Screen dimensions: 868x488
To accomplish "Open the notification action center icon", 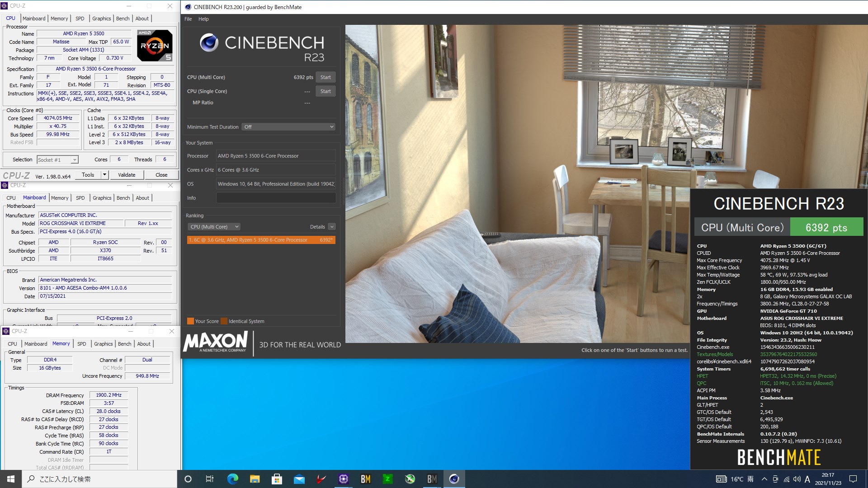I will coord(853,479).
